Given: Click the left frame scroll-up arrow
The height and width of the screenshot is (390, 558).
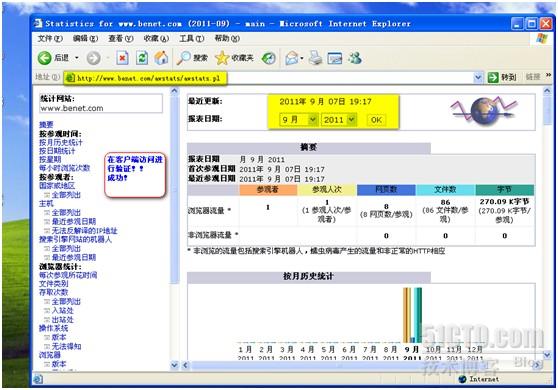Looking at the screenshot, I should pos(174,91).
